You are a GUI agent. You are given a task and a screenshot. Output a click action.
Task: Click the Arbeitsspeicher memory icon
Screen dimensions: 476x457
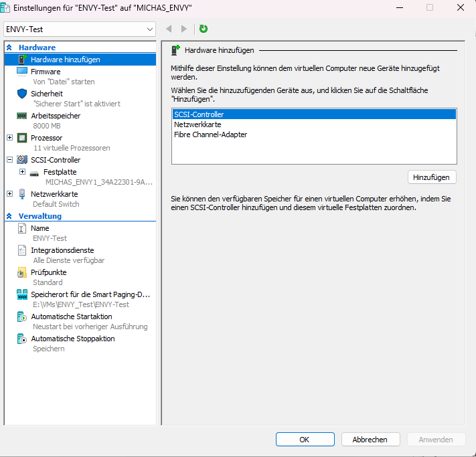point(22,116)
